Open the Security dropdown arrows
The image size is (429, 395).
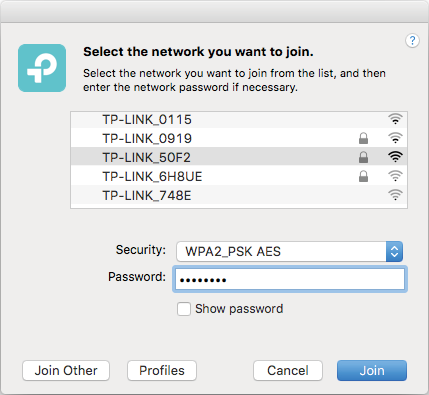tap(394, 251)
